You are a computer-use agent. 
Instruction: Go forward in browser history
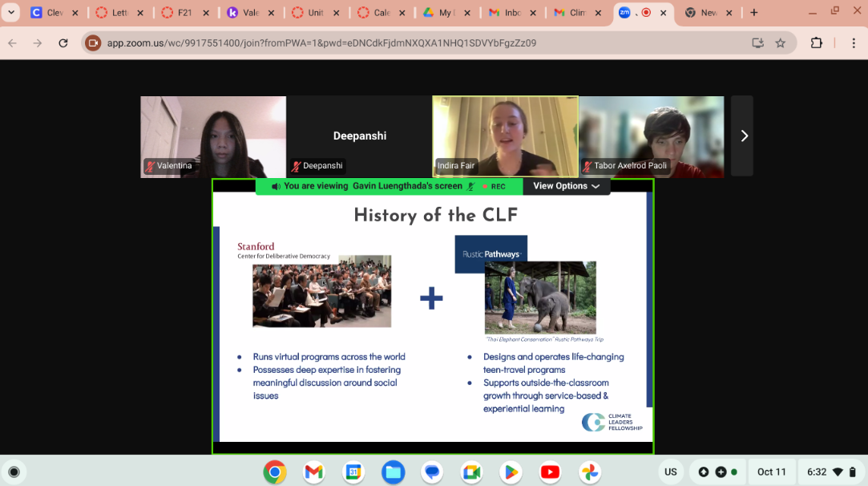click(x=38, y=43)
